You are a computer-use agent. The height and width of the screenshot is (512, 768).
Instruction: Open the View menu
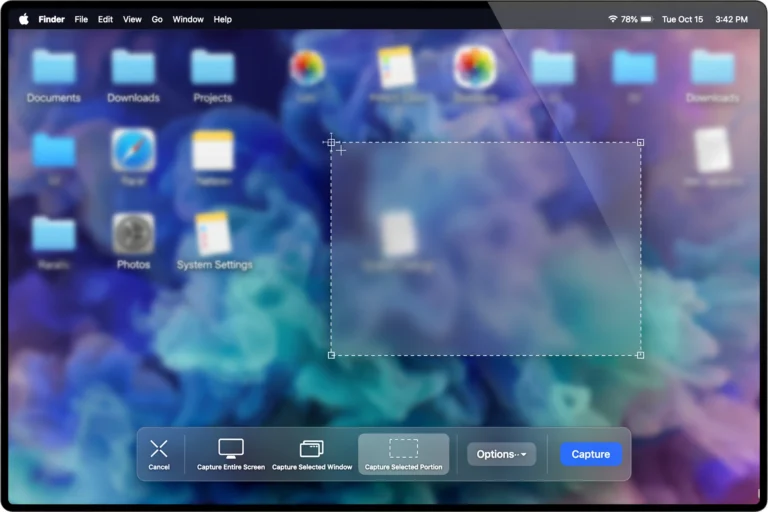coord(132,19)
